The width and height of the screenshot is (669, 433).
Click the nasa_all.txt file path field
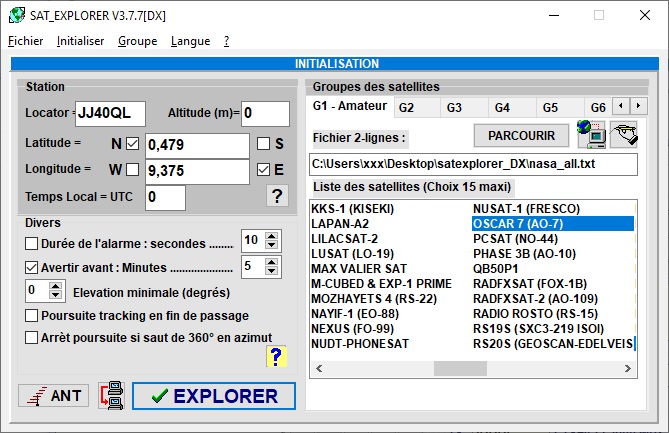click(473, 164)
